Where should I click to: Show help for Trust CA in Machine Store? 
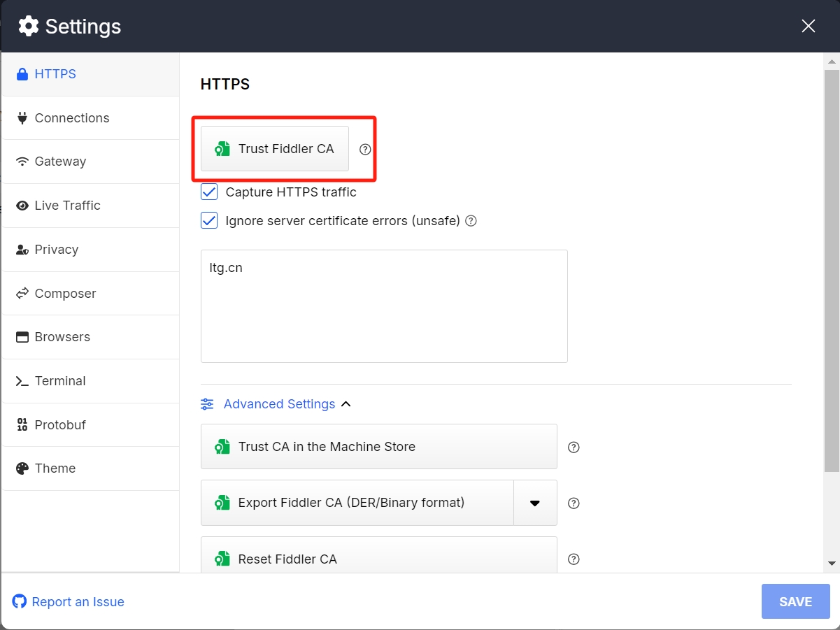click(574, 448)
